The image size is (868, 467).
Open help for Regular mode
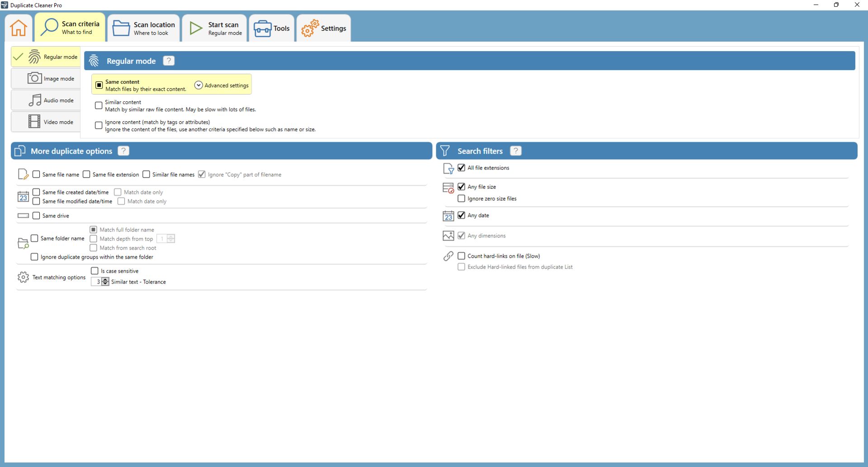point(169,61)
